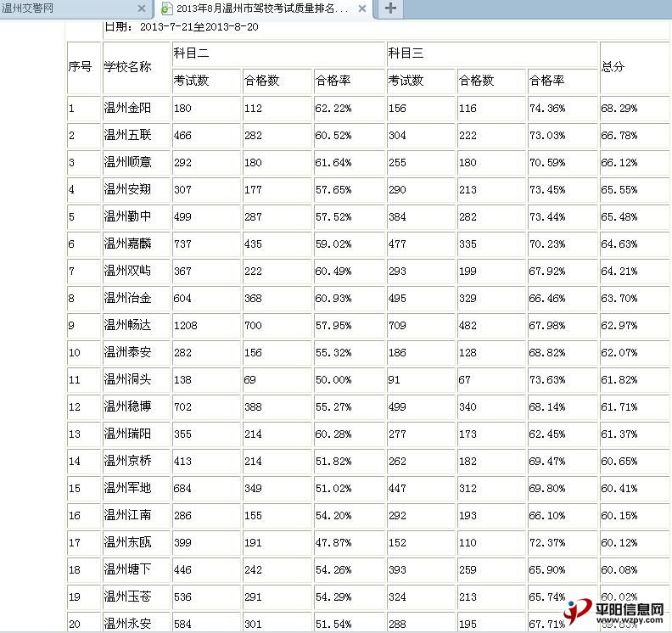The width and height of the screenshot is (672, 633).
Task: Click the page icon on the active tab
Action: tap(166, 8)
